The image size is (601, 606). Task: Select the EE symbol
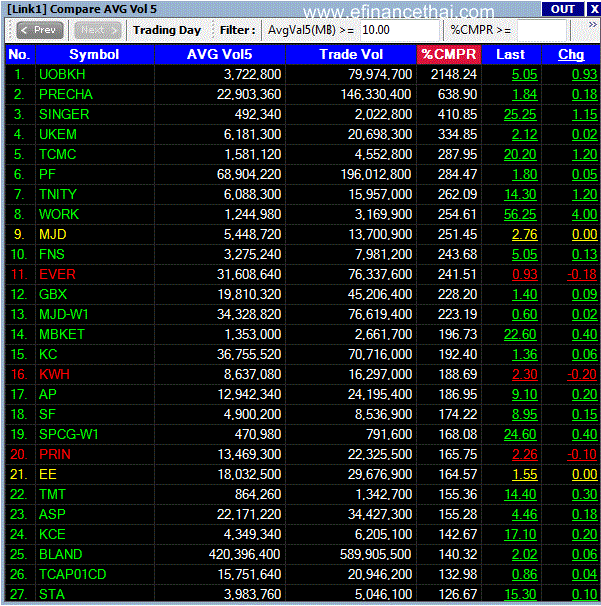pos(48,475)
